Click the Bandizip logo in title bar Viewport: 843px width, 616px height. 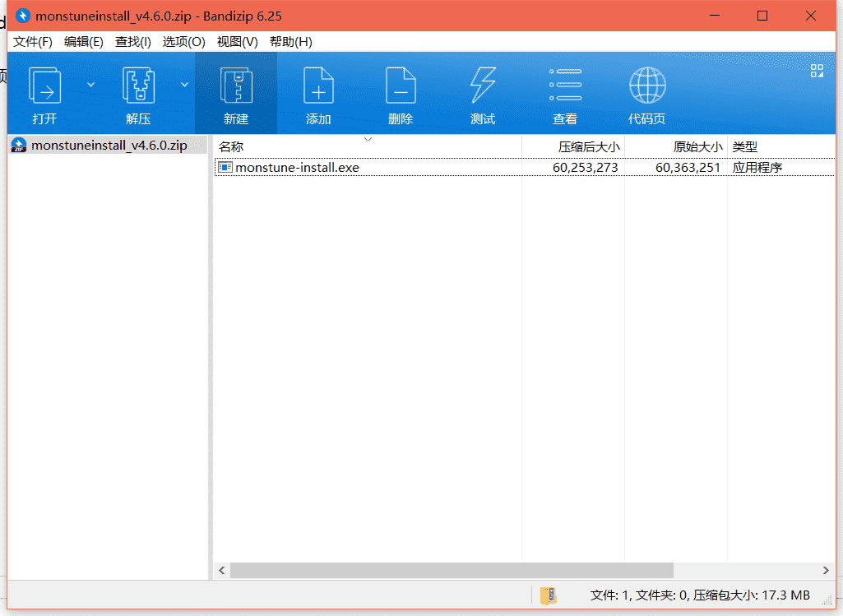[x=22, y=16]
